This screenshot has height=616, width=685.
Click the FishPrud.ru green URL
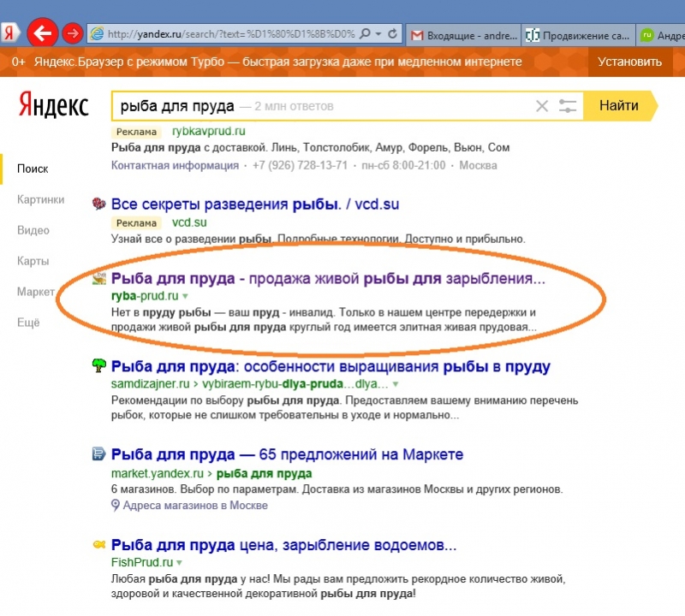pyautogui.click(x=142, y=562)
